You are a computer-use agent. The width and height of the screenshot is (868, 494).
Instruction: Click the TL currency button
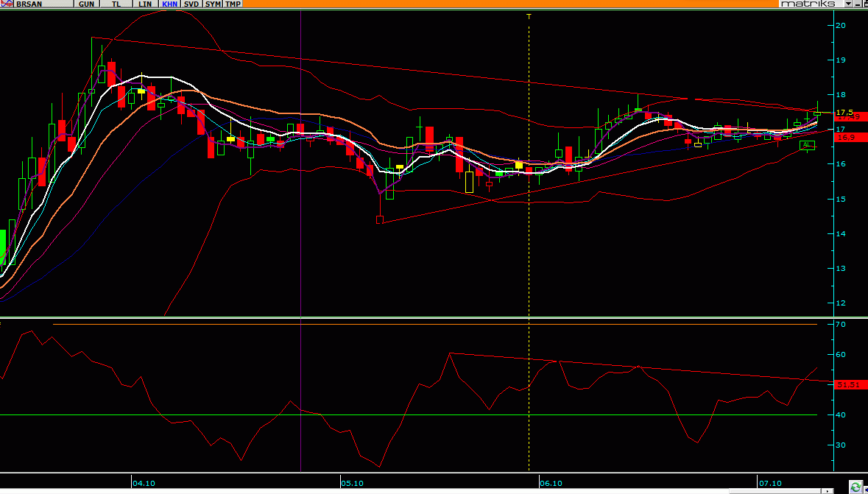coord(117,4)
